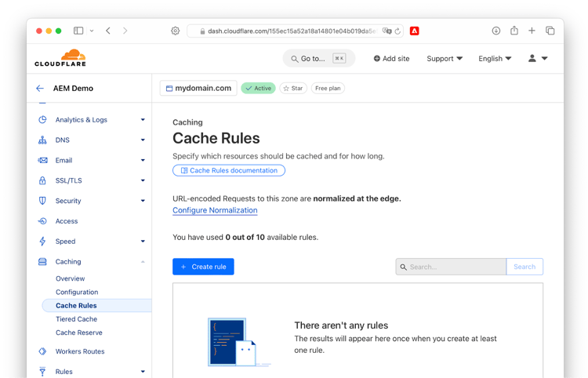Click the Free plan badge
588x378 pixels.
tap(328, 88)
